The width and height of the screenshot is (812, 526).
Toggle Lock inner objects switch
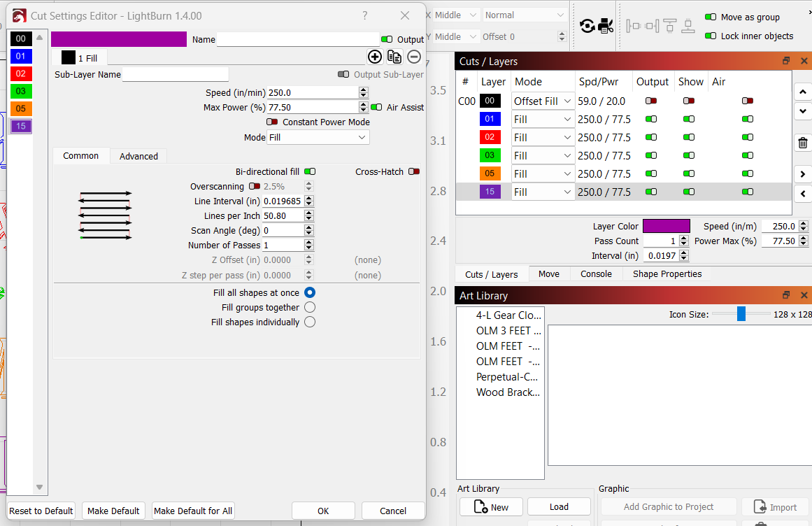[x=711, y=36]
